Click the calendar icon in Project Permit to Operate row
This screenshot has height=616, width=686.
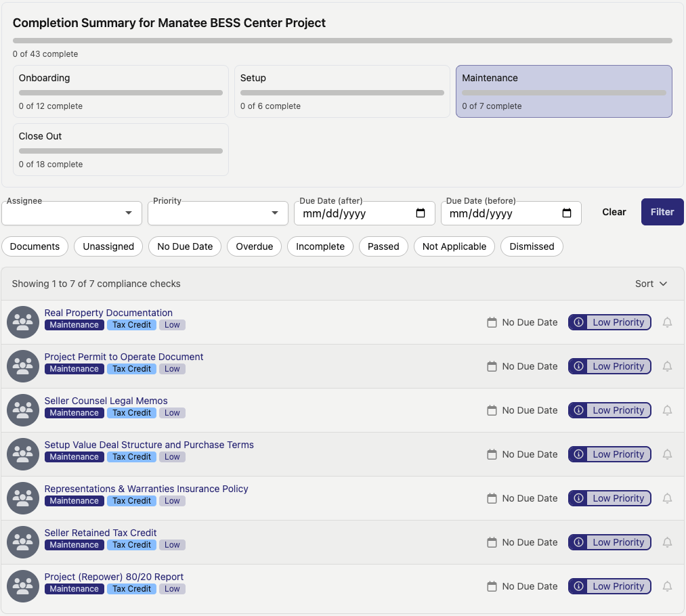[x=492, y=366]
